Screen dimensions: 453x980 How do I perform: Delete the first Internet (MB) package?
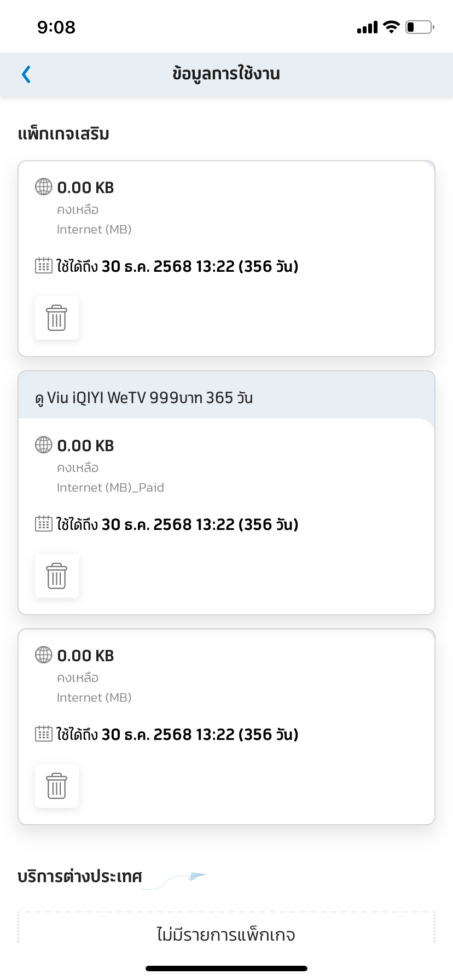[57, 318]
